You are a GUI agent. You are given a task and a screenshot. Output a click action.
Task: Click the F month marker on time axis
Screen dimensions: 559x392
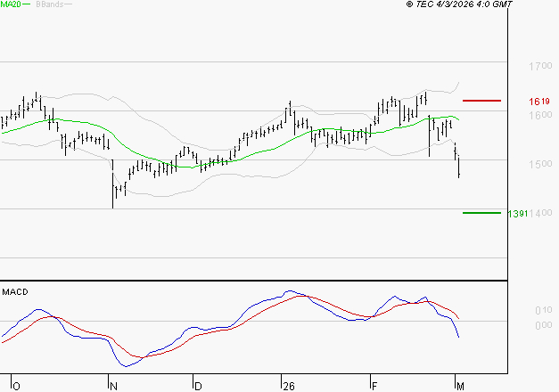374,386
